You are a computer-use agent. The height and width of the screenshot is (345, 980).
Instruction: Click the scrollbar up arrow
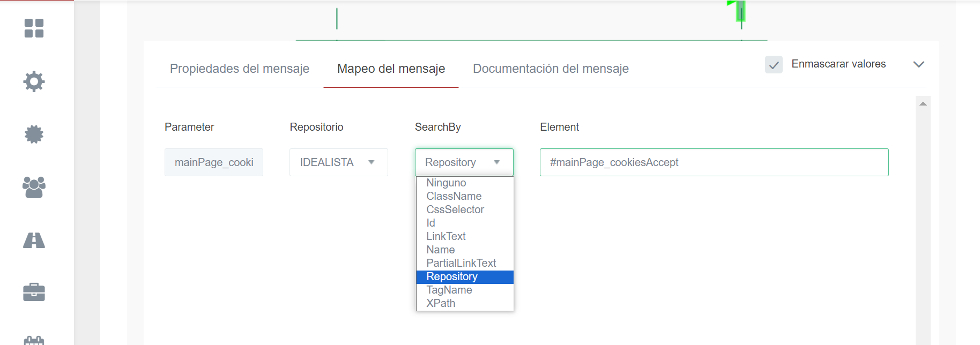click(923, 104)
